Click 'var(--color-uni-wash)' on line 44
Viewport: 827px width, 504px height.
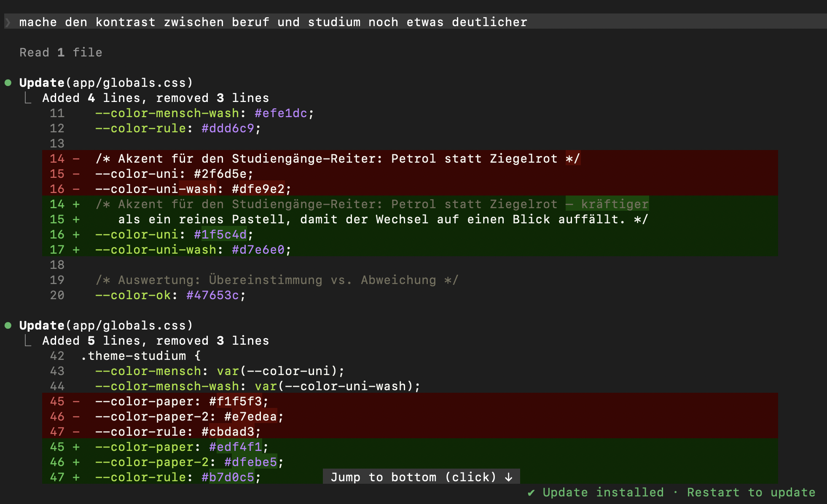coord(334,386)
